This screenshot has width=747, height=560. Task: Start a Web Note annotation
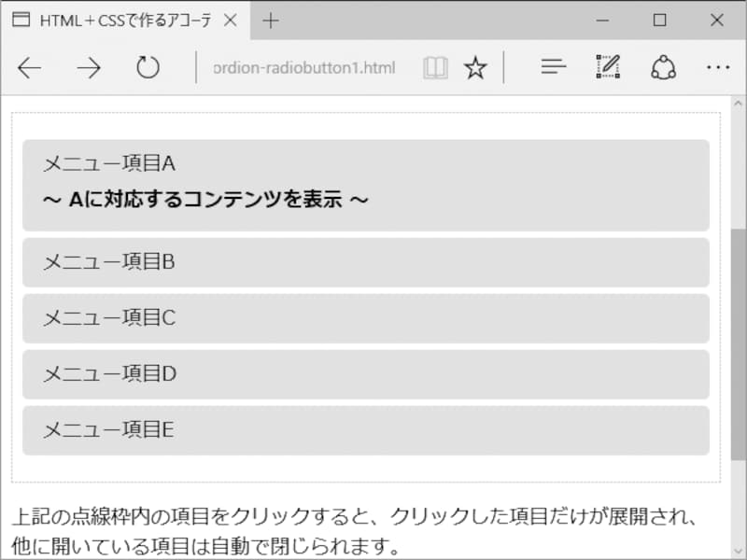607,66
